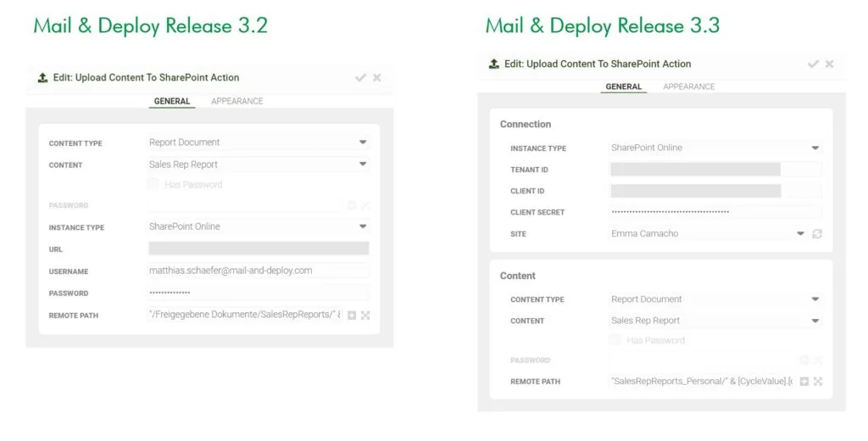Click Remote Path field in Release 3.2

point(245,315)
